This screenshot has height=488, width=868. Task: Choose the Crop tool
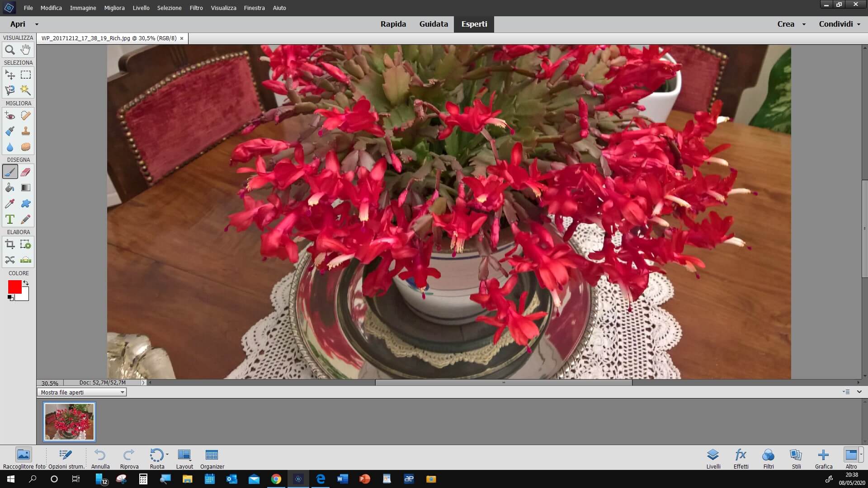9,245
